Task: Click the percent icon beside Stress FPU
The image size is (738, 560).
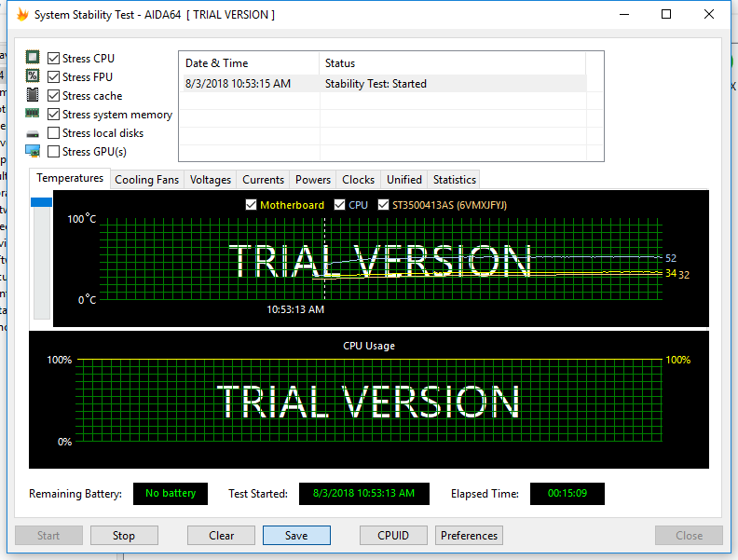Action: point(33,75)
